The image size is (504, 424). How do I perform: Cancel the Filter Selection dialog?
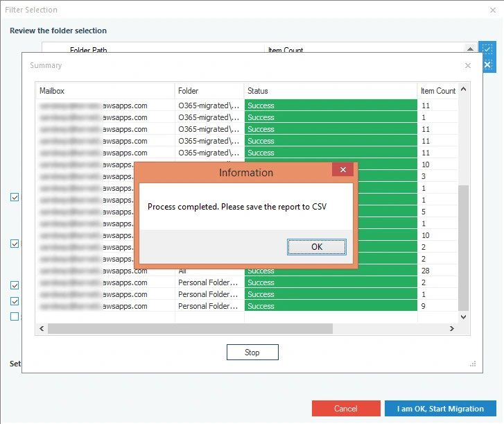(x=346, y=409)
